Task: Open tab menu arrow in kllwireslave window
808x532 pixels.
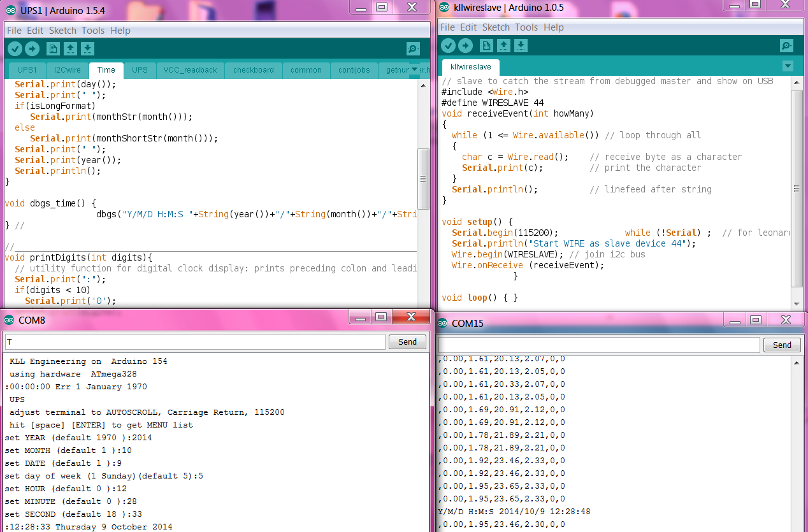Action: click(x=788, y=66)
